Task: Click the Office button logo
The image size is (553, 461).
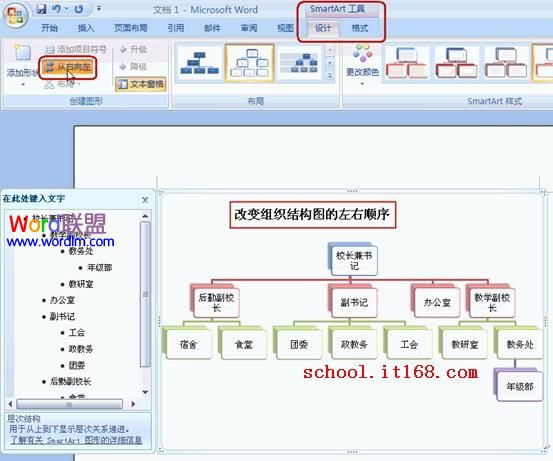Action: click(x=16, y=16)
